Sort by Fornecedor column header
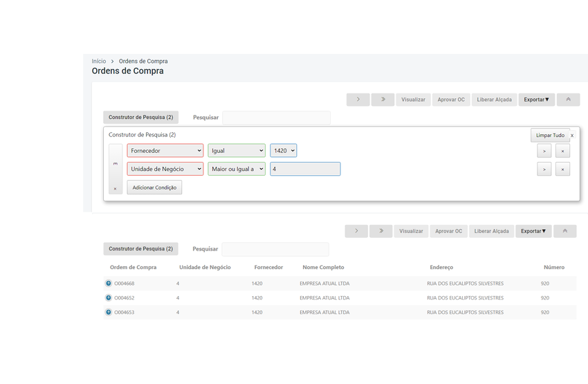Image resolution: width=588 pixels, height=384 pixels. click(268, 267)
